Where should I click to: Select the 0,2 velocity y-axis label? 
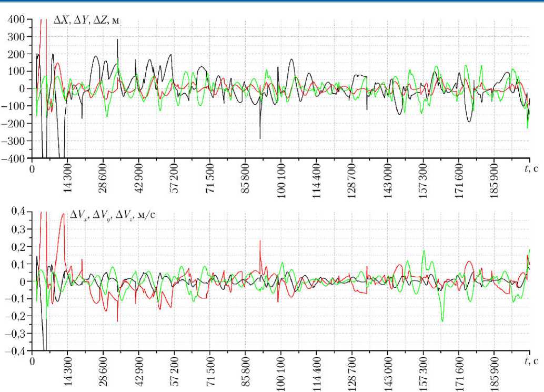18,247
